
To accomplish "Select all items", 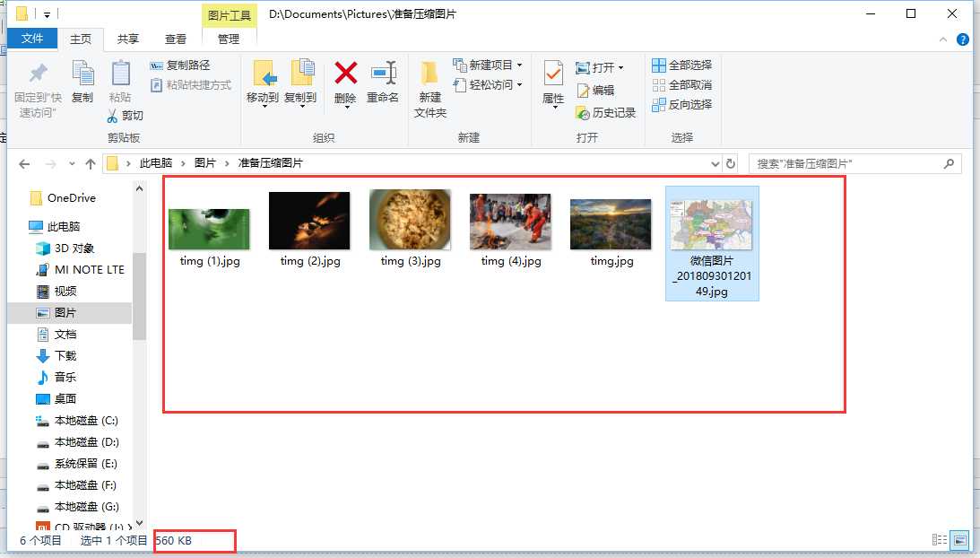I will point(681,65).
